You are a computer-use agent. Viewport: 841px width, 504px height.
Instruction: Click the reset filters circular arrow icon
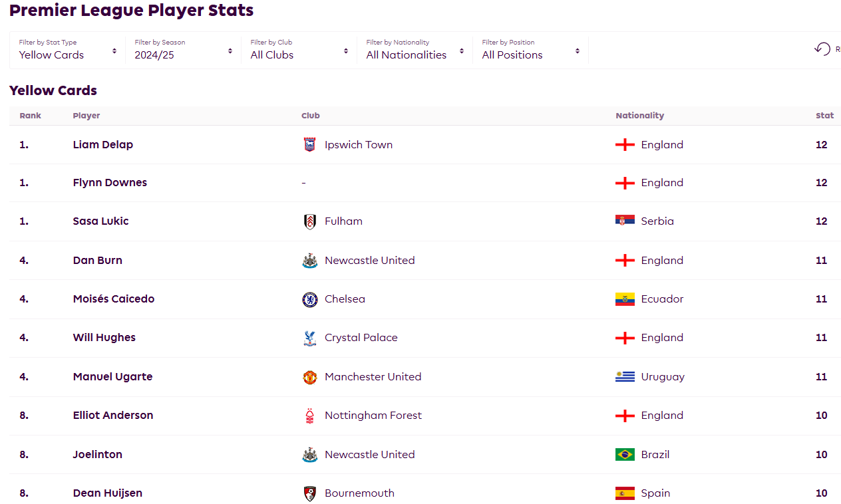[x=822, y=49]
